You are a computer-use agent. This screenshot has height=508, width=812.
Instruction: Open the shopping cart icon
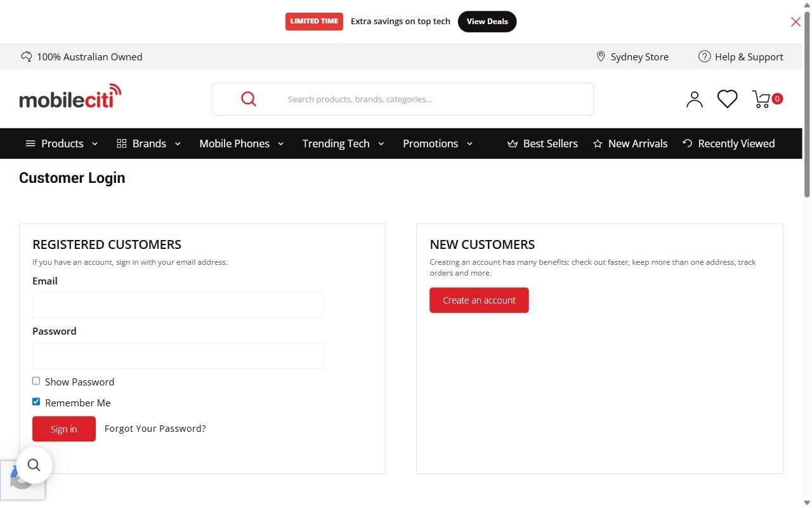coord(761,99)
